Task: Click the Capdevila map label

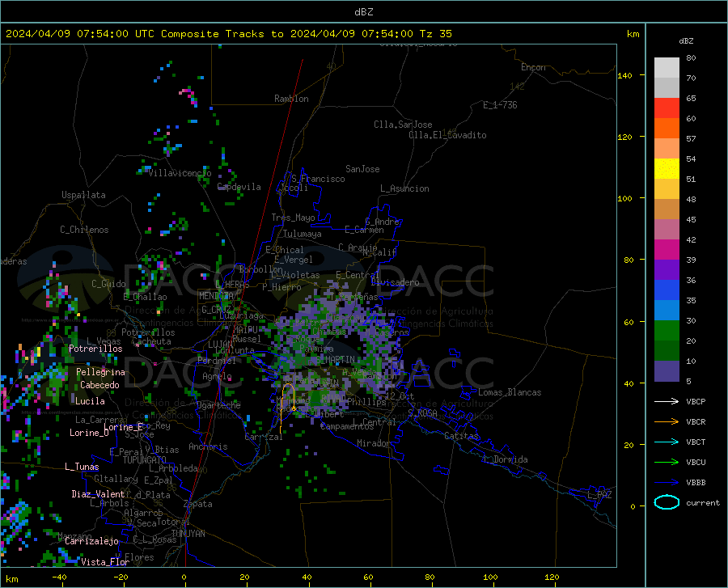Action: click(239, 187)
